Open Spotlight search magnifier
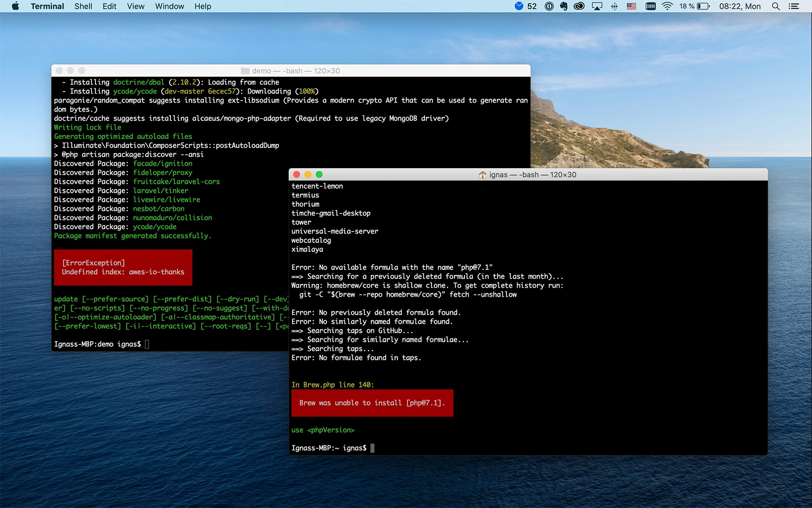Screen dimensions: 812x508 click(776, 6)
